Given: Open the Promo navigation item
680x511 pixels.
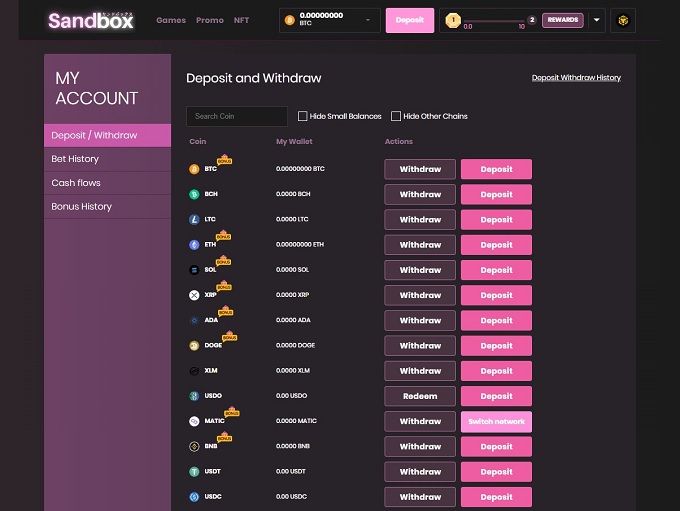Looking at the screenshot, I should [210, 20].
